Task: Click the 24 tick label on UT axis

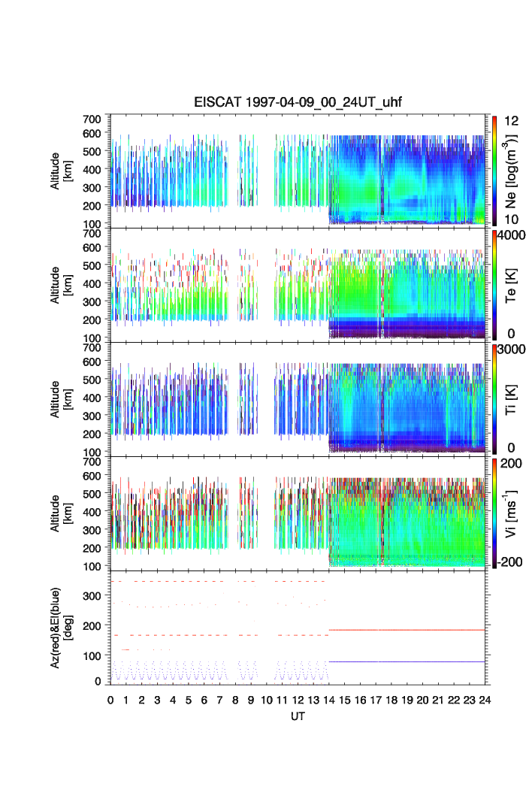Action: tap(485, 700)
